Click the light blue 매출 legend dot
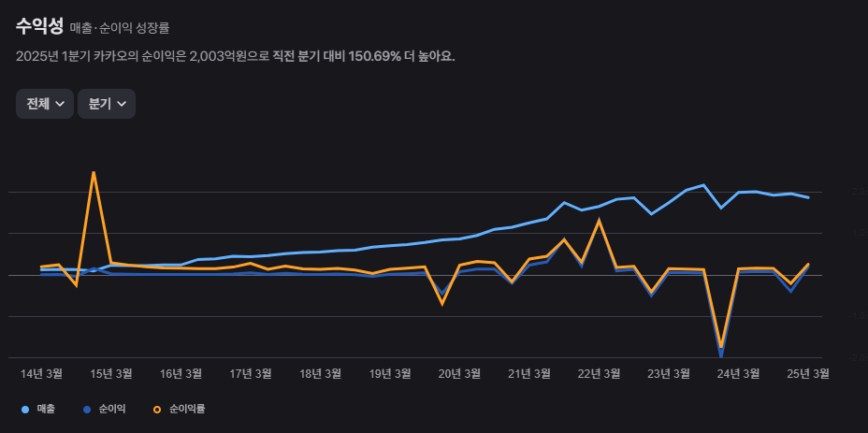This screenshot has width=868, height=433. 25,410
